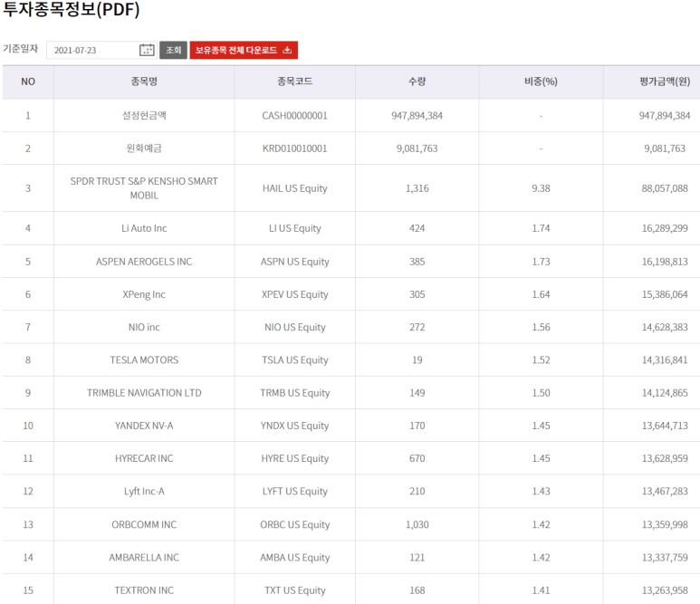Select the TEXTRON INC name cell
700x604 pixels.
click(x=144, y=590)
